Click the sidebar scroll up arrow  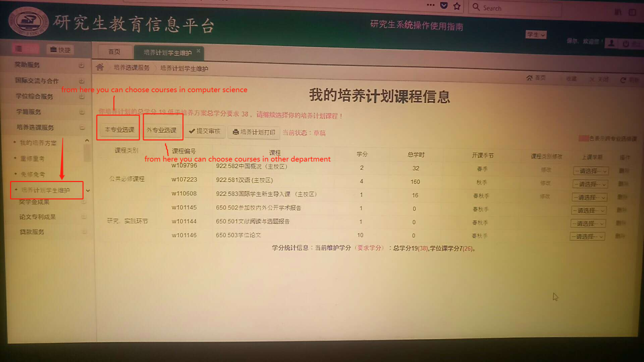point(87,140)
